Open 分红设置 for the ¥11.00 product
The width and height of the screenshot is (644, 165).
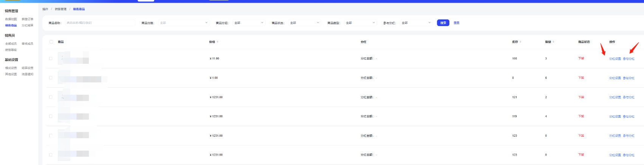[615, 59]
